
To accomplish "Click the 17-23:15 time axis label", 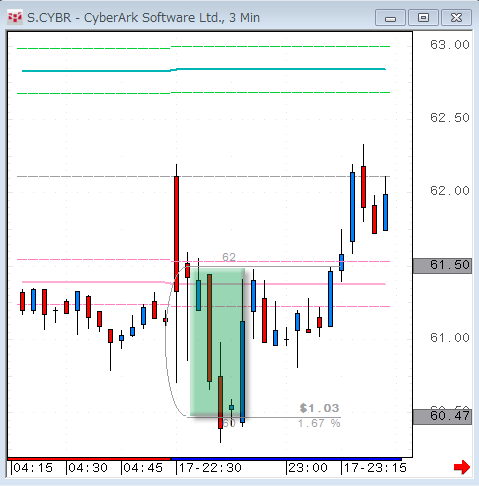I will [x=375, y=468].
